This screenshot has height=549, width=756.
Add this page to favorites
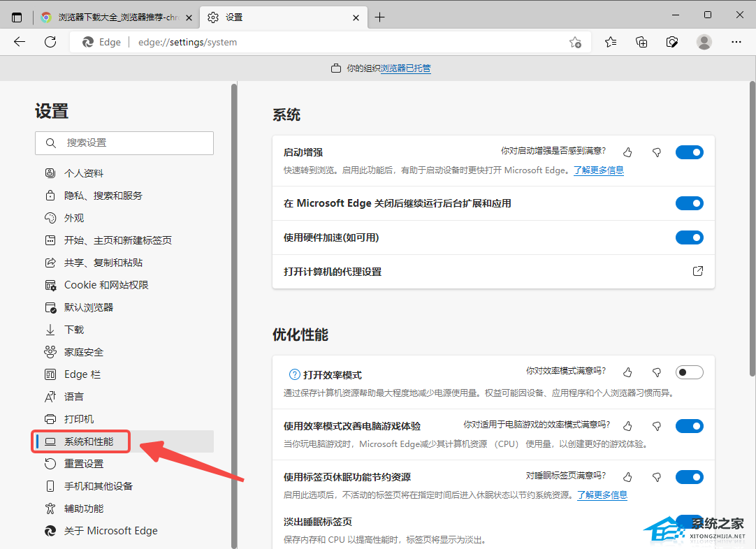point(575,43)
